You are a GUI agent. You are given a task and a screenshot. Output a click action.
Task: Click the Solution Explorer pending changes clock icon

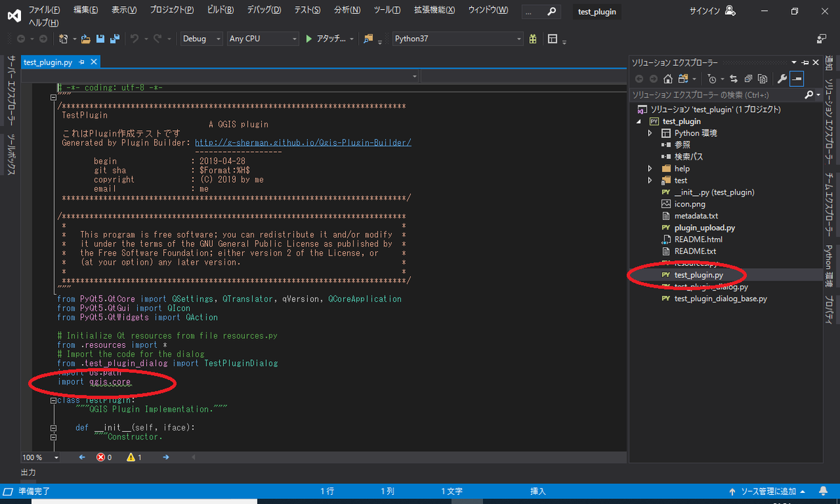712,78
